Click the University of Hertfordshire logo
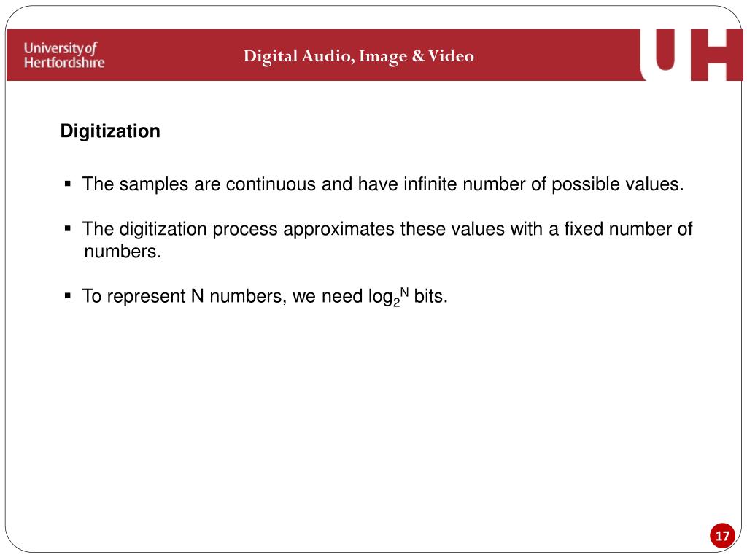 [64, 55]
